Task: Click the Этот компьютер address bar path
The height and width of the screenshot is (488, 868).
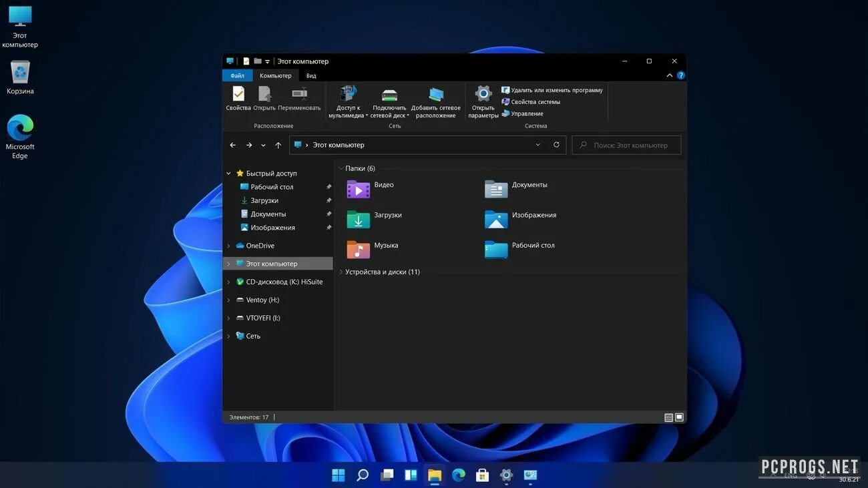Action: [x=339, y=145]
